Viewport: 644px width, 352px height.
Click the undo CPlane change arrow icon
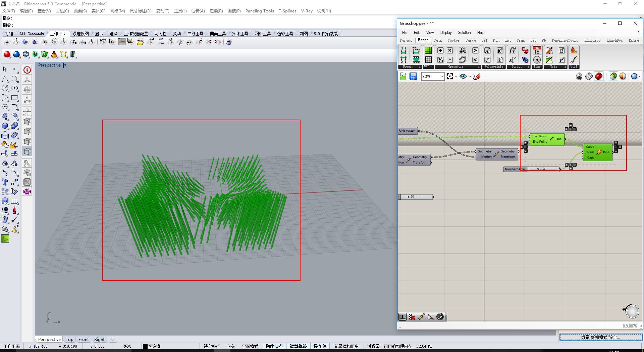pyautogui.click(x=103, y=42)
